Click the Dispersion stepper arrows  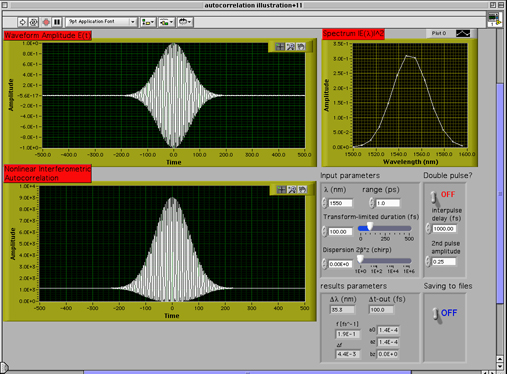tap(324, 264)
